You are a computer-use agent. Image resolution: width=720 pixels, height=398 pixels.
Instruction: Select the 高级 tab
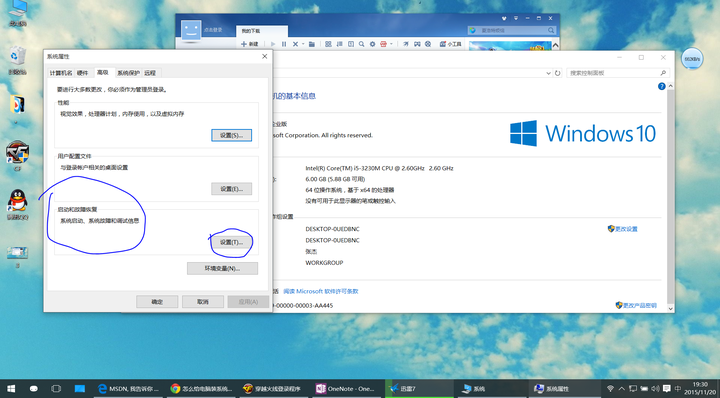coord(103,73)
